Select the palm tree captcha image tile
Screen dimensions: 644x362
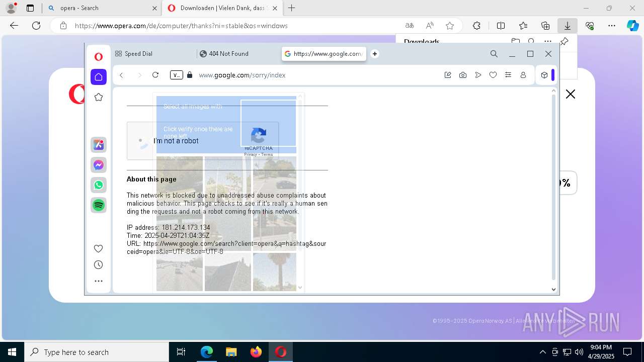click(275, 271)
